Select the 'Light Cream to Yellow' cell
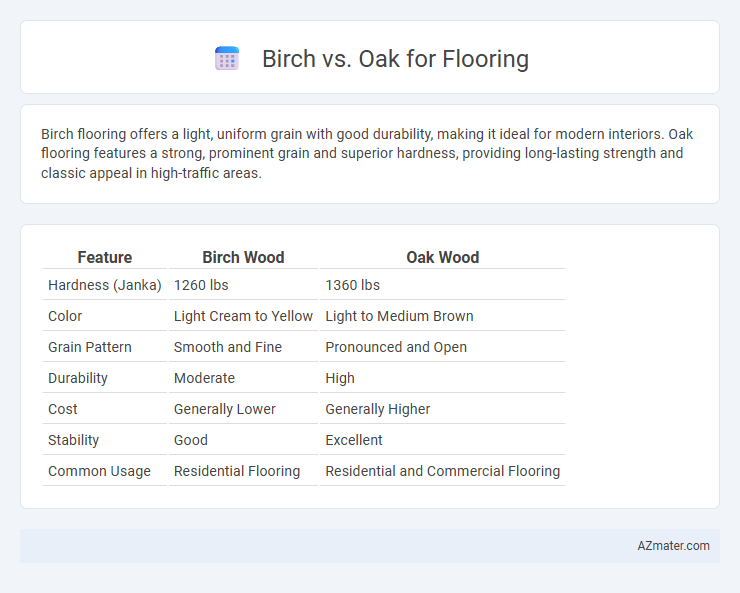 click(x=243, y=316)
